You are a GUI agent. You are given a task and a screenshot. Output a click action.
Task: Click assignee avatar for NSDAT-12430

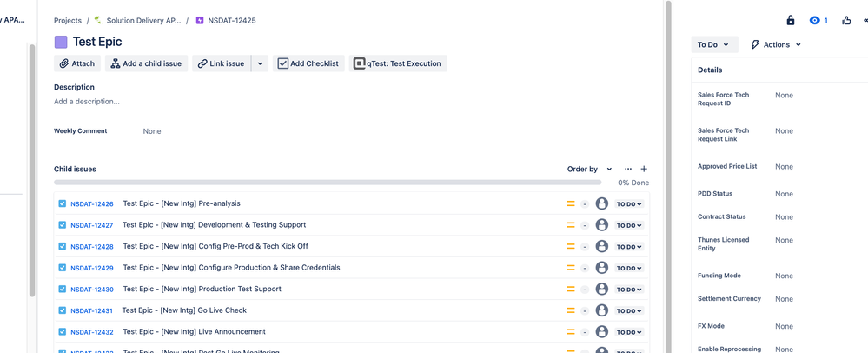click(602, 290)
